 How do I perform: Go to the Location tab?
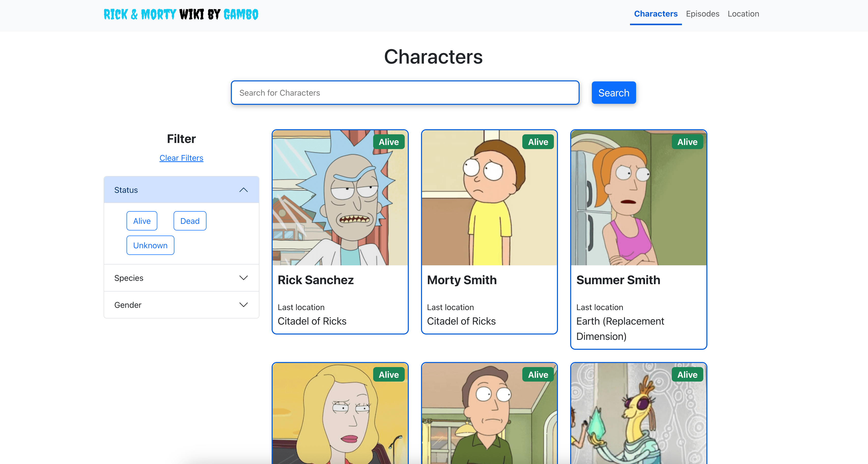pos(743,14)
